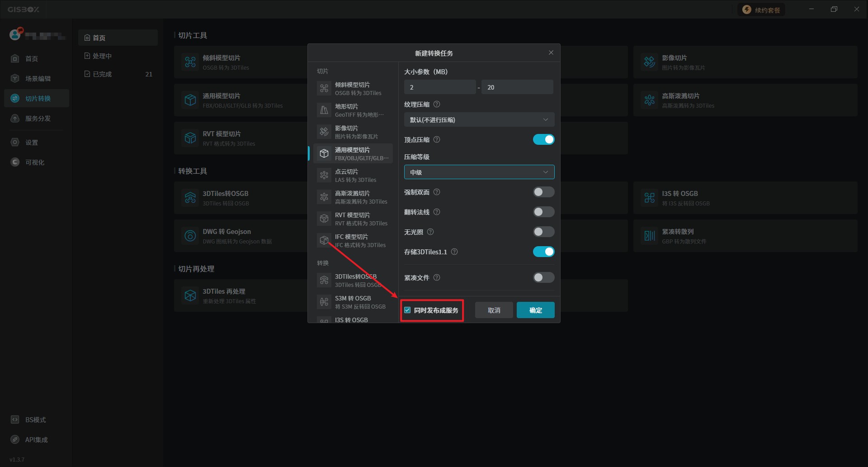Click the 高斯泼溅切片 icon in dialog list
This screenshot has width=868, height=467.
click(324, 197)
